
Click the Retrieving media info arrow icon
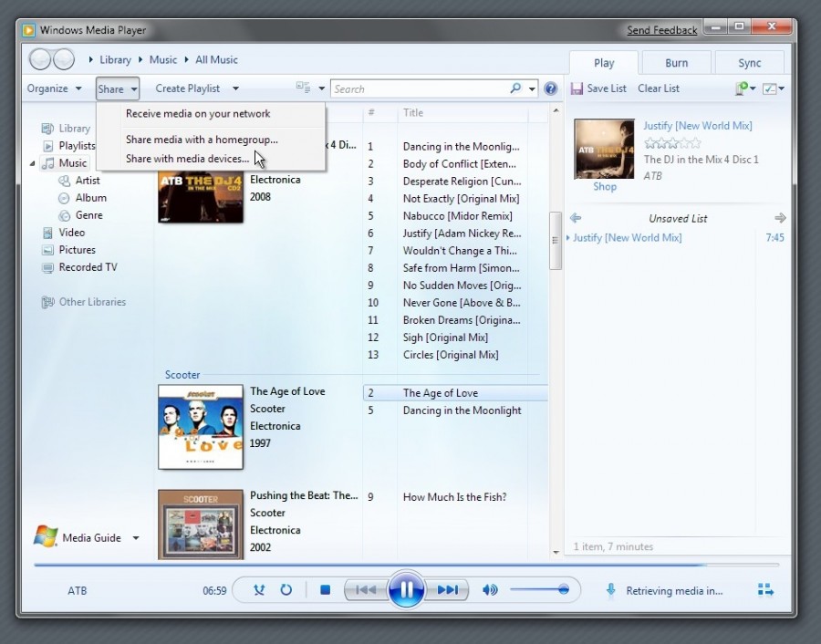[x=610, y=590]
